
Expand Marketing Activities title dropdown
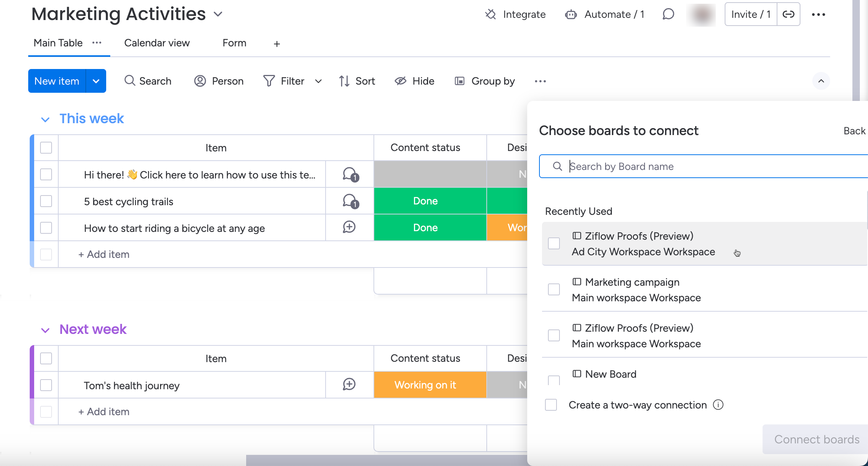coord(218,14)
